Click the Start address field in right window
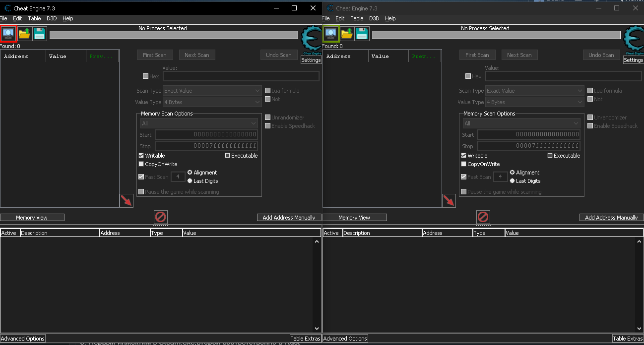Viewport: 644px width, 345px height. (528, 135)
